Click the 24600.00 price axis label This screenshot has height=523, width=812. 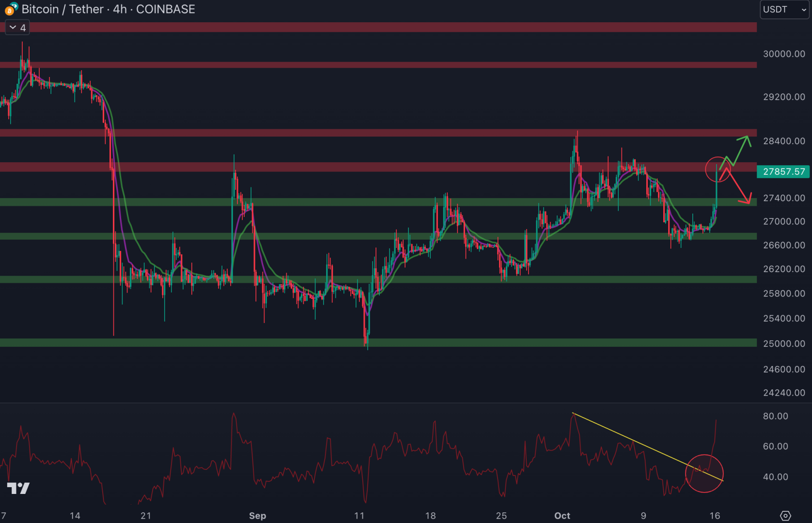click(x=784, y=369)
